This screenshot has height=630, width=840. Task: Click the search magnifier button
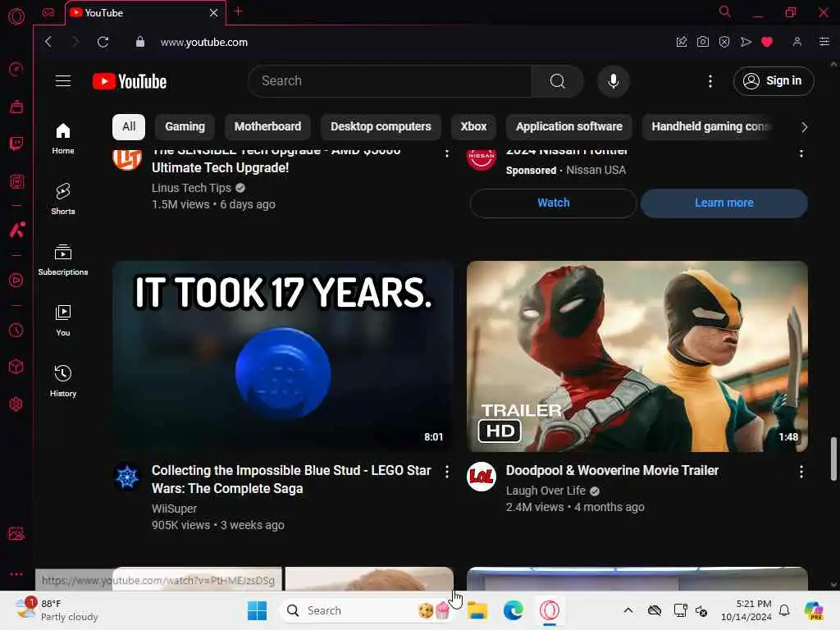tap(557, 81)
